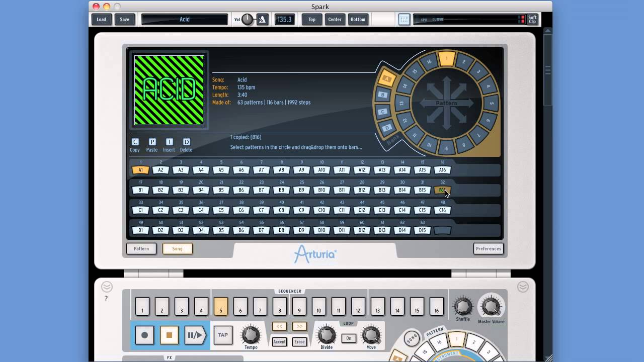Select Bank B in the pattern wheel
The width and height of the screenshot is (644, 362).
tap(383, 95)
